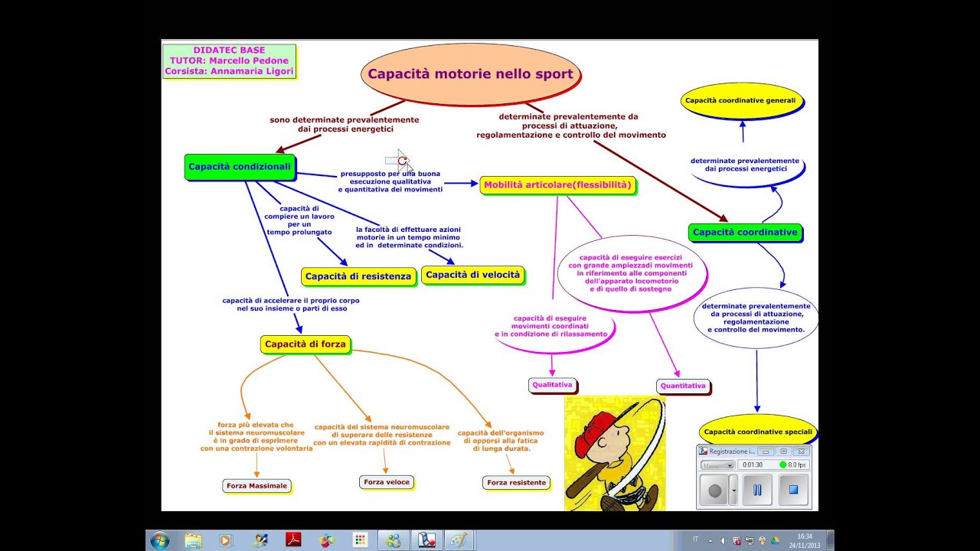Screen dimensions: 980x551
Task: Open Windows Live Messenger taskbar icon
Action: pos(394,540)
